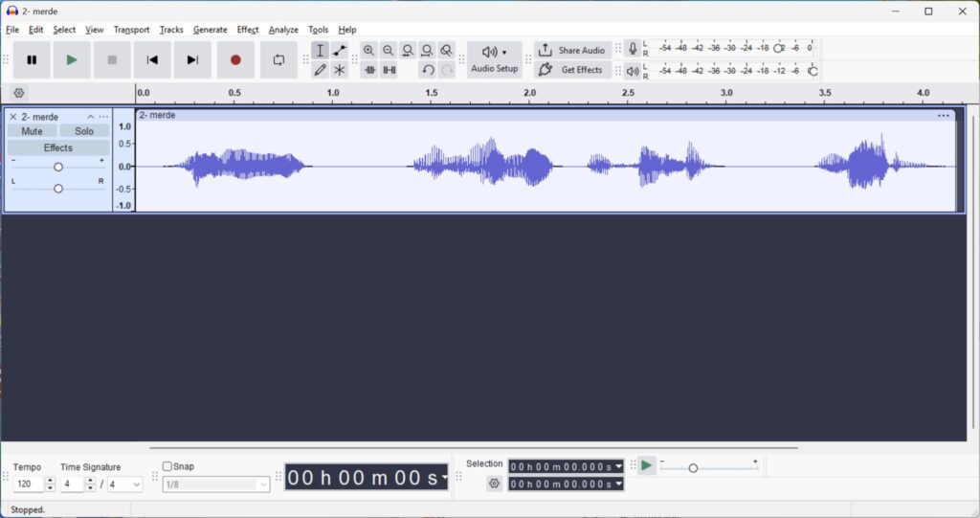The height and width of the screenshot is (518, 980).
Task: Toggle the Loop playback button
Action: tap(278, 60)
